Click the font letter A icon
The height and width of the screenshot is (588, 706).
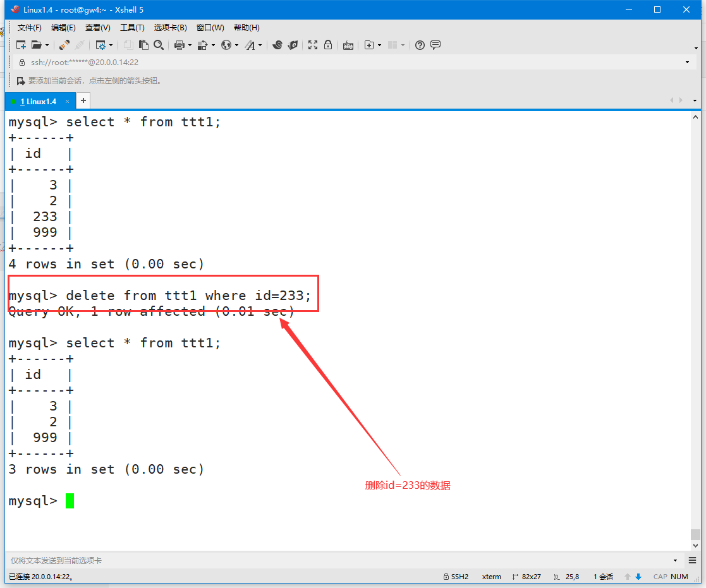point(250,45)
